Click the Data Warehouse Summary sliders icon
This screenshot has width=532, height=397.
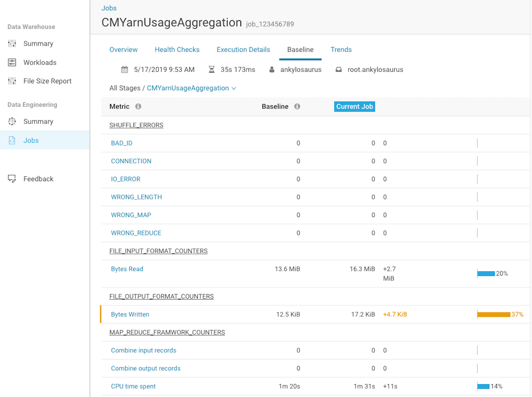[x=12, y=43]
